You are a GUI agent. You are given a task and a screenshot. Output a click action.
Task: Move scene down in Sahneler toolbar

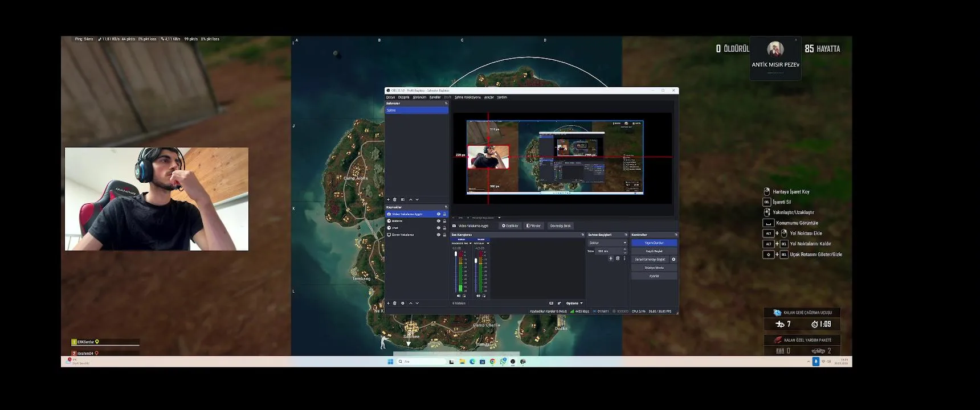point(417,199)
